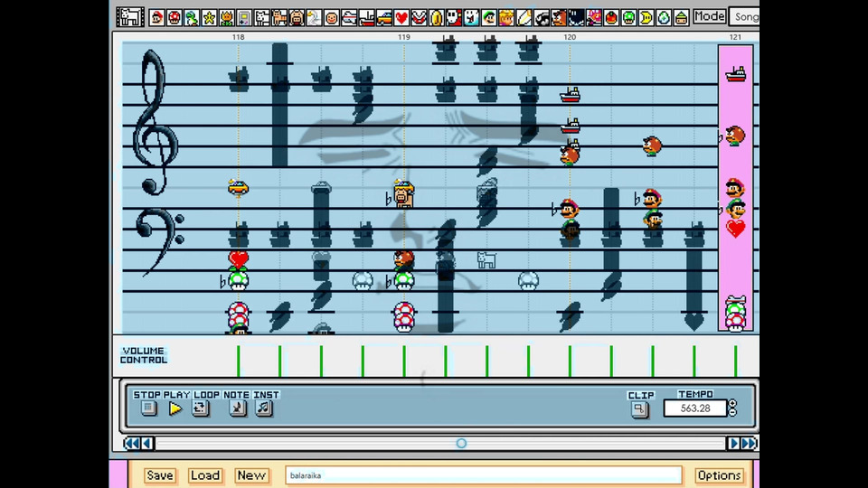Click the Load button
Screen dimensions: 868x488
(x=205, y=475)
